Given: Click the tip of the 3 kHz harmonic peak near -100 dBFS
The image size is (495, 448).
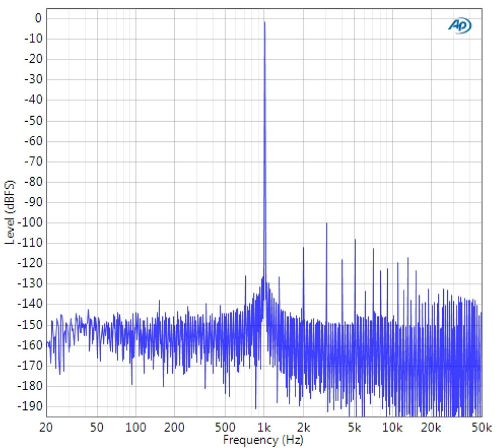Looking at the screenshot, I should pos(327,223).
